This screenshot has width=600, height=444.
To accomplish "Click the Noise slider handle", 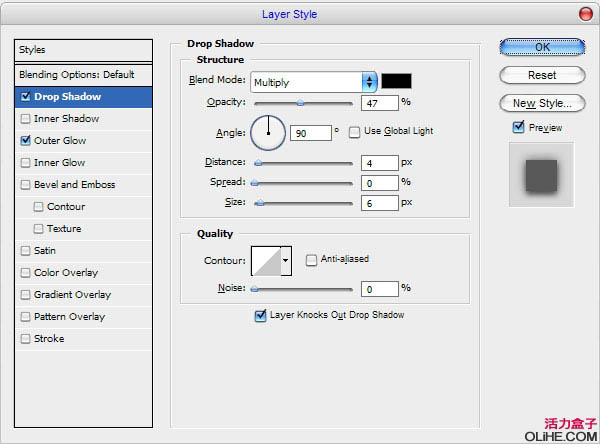I will [254, 289].
